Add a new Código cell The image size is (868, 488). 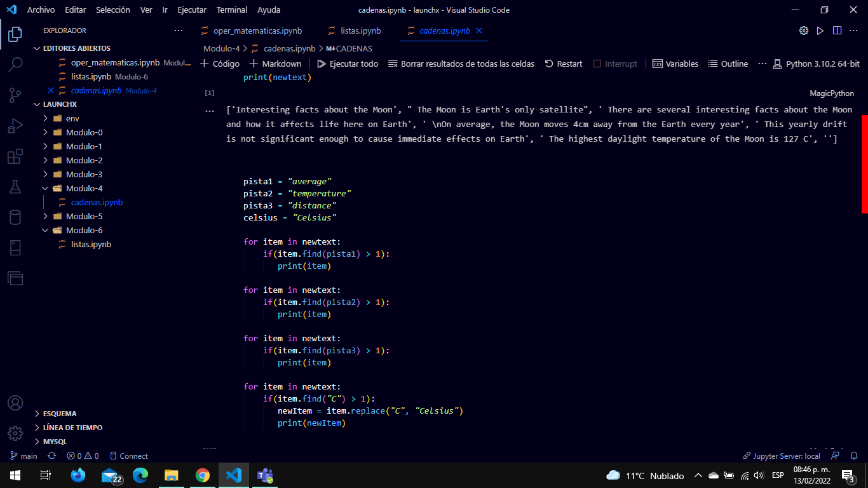(x=220, y=64)
